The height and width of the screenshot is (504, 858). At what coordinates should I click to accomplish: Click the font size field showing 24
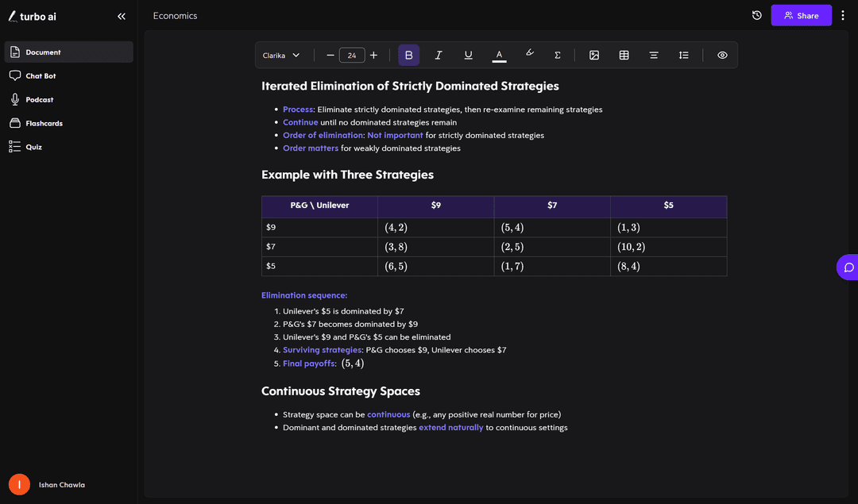click(352, 56)
